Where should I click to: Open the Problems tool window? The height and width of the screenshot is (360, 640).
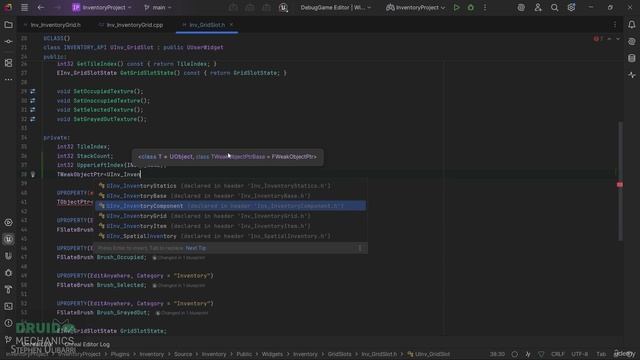coord(8,323)
